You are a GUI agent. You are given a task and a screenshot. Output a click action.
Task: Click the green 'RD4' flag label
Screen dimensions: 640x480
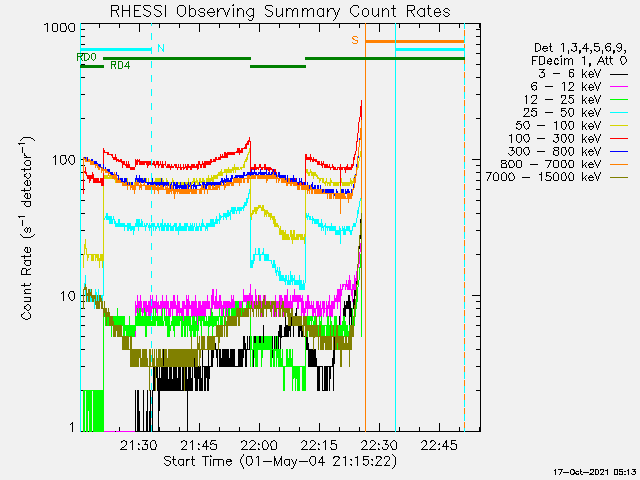click(x=120, y=65)
